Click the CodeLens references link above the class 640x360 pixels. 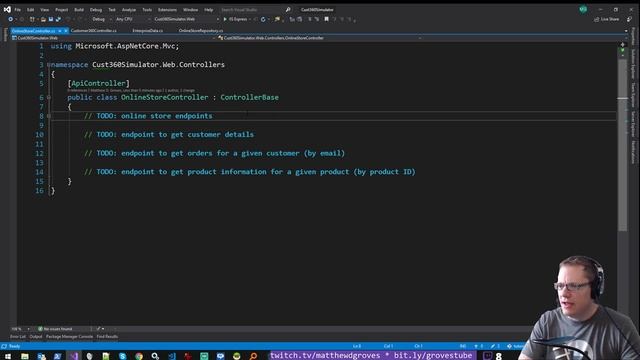click(77, 90)
